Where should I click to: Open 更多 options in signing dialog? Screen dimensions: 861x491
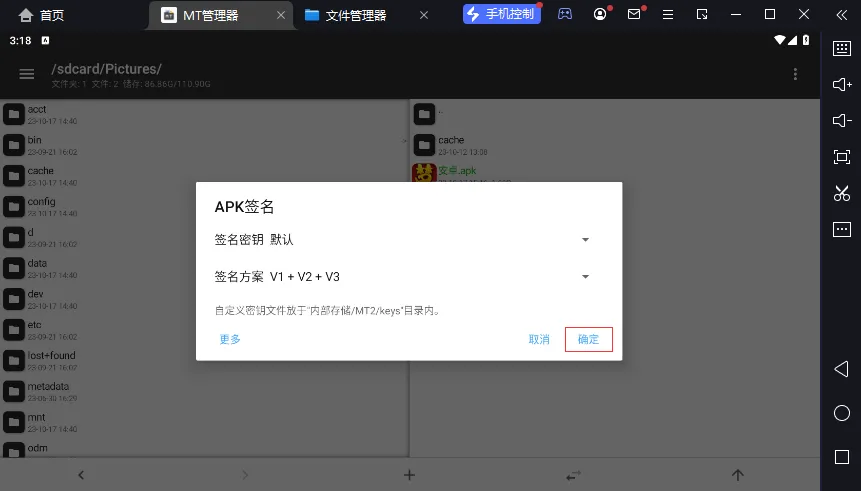click(x=230, y=339)
